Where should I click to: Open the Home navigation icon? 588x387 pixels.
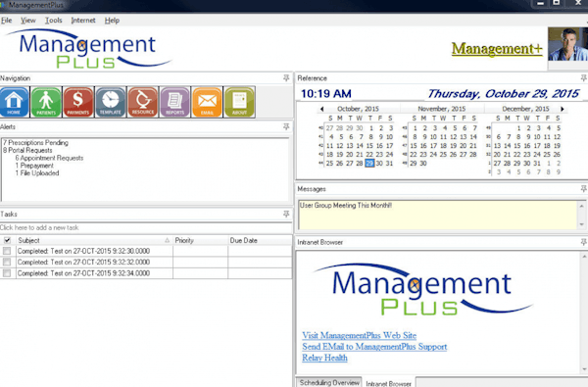15,102
